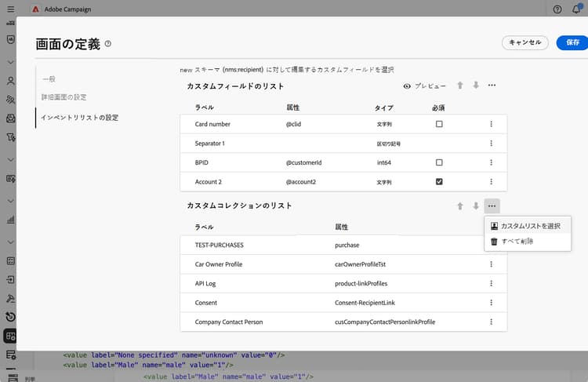The height and width of the screenshot is (382, 588).
Task: Open Company Contact Person row actions menu
Action: (x=492, y=322)
